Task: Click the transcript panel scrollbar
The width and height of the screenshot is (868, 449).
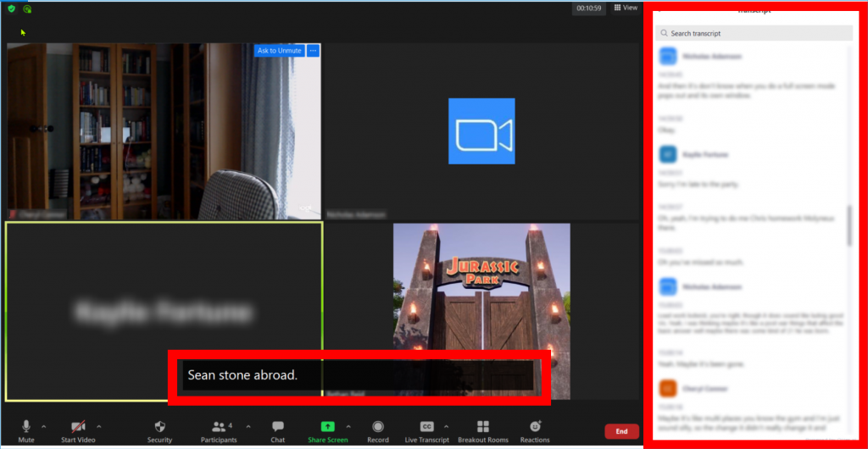Action: (x=849, y=225)
